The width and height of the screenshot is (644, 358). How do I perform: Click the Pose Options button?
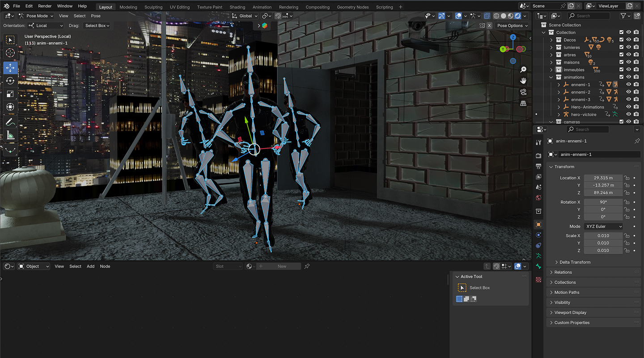click(512, 26)
